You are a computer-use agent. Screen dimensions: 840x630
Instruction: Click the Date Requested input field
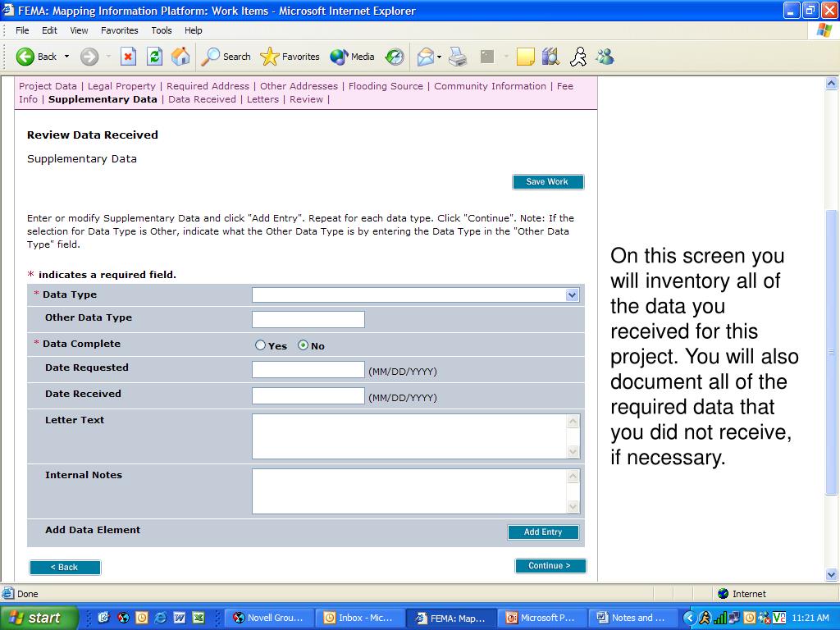[308, 369]
